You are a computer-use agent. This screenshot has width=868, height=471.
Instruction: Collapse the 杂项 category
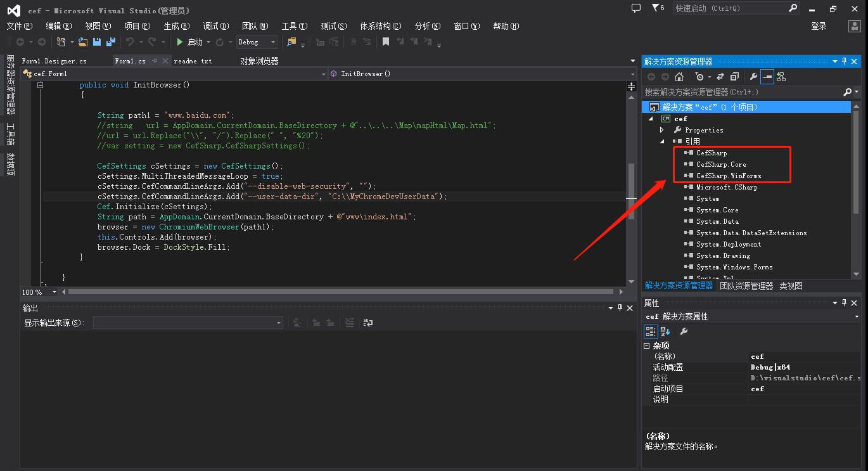[x=647, y=346]
